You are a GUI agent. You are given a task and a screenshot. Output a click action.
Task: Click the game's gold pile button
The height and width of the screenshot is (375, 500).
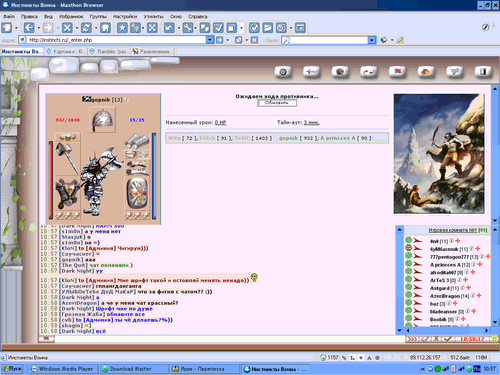(426, 72)
